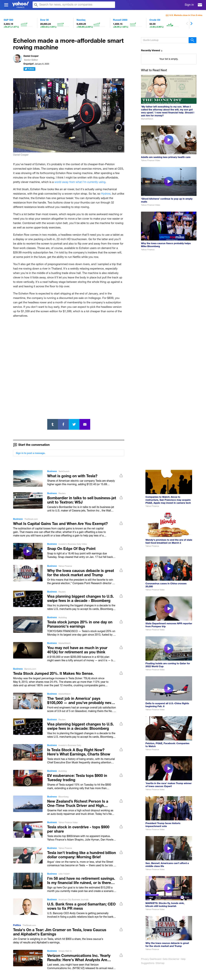Open the 'world away from what I'm currently using' link
Screen dimensions: 206x980
tap(80, 182)
